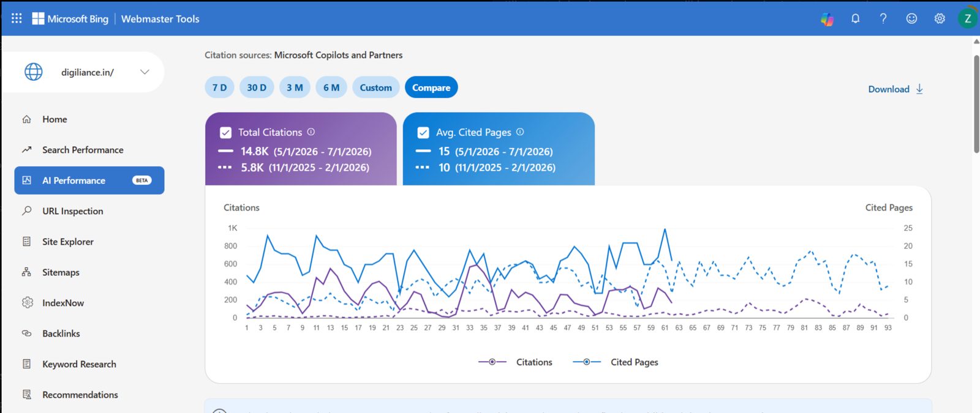The image size is (980, 413).
Task: Click info icon next to Avg. Cited Pages
Action: 520,132
